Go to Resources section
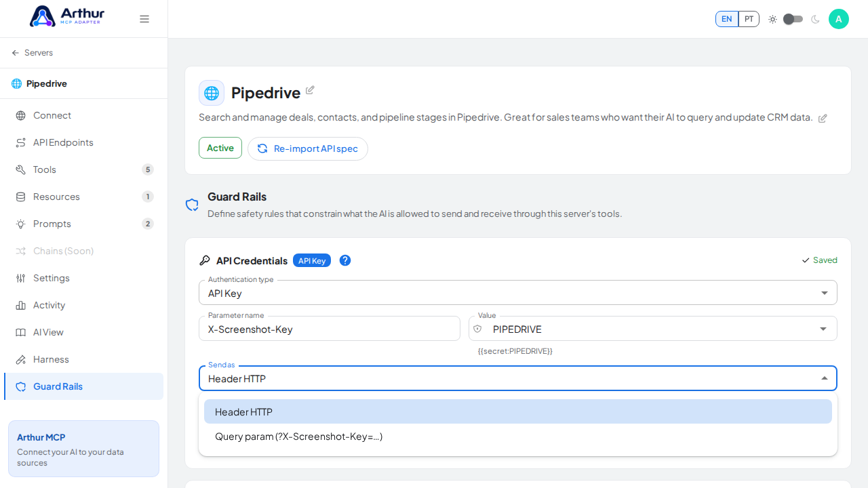 [x=83, y=197]
